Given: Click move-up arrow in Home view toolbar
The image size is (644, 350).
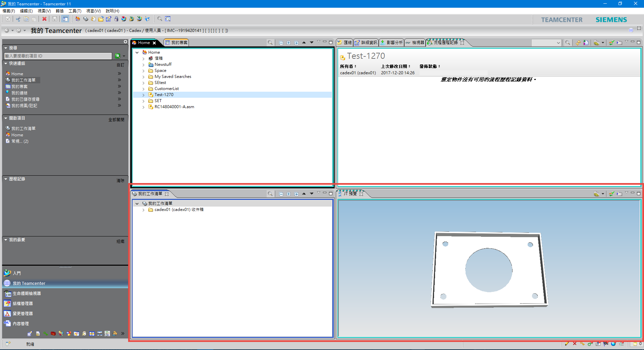Looking at the screenshot, I should pos(304,43).
